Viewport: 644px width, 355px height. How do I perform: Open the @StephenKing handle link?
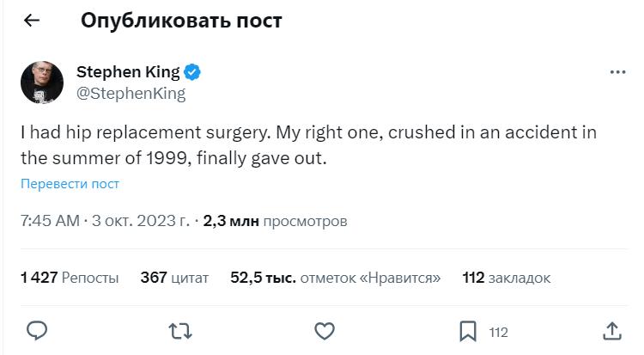[x=131, y=94]
